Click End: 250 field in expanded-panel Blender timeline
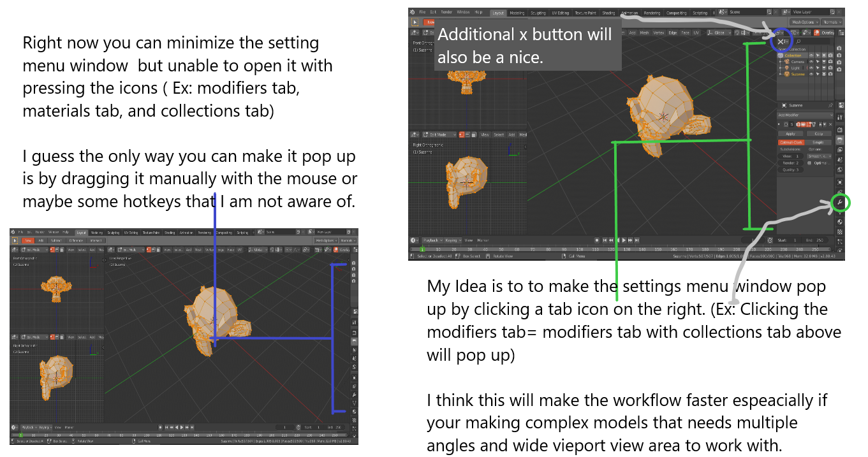868x457 pixels. tap(816, 240)
